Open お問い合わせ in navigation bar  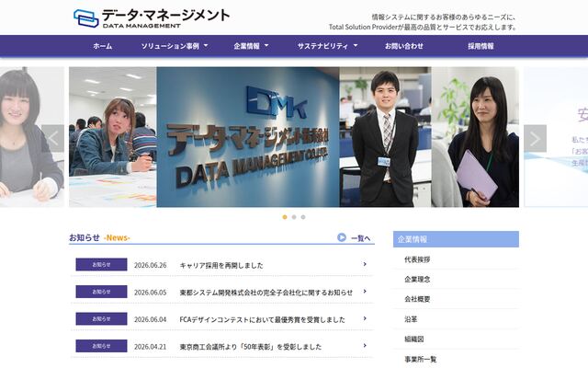pos(404,46)
